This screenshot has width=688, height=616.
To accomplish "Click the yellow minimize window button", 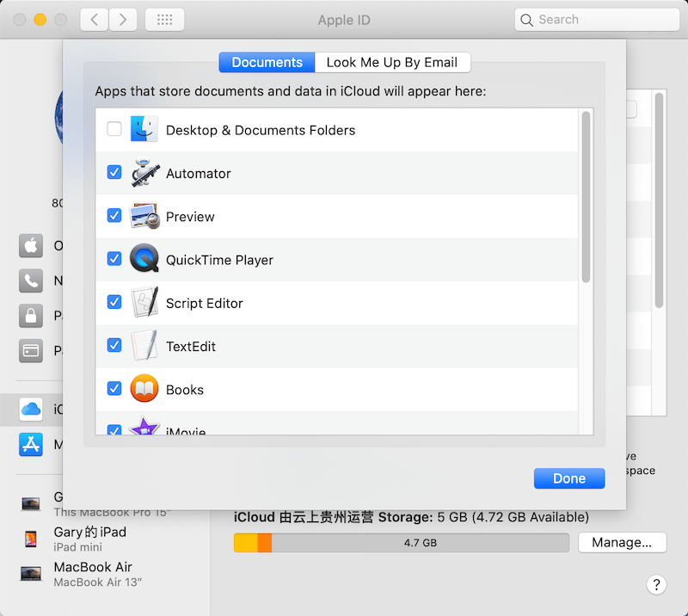I will (40, 20).
